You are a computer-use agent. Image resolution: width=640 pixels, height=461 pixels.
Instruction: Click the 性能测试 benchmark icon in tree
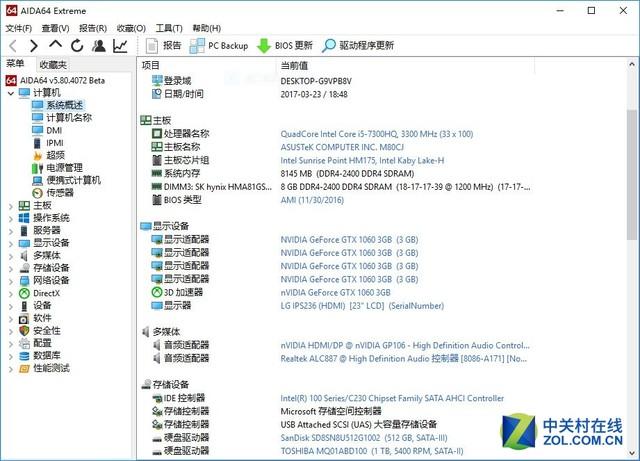[x=24, y=369]
